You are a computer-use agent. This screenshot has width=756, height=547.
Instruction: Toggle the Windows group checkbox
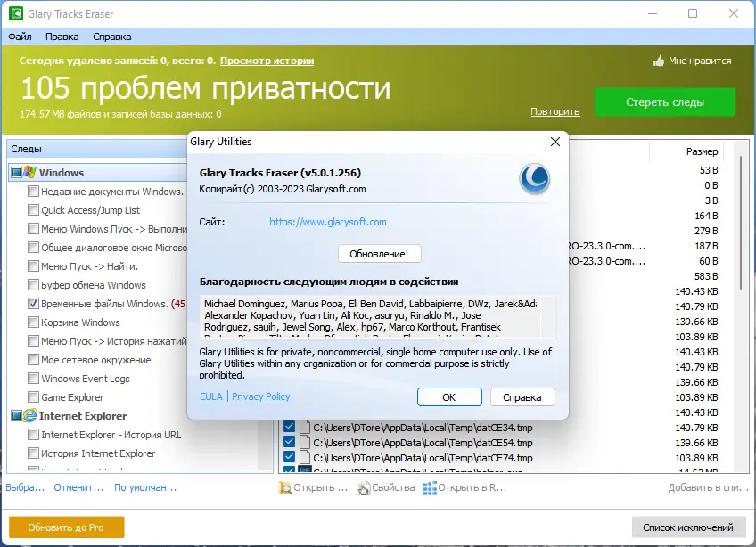pyautogui.click(x=16, y=173)
